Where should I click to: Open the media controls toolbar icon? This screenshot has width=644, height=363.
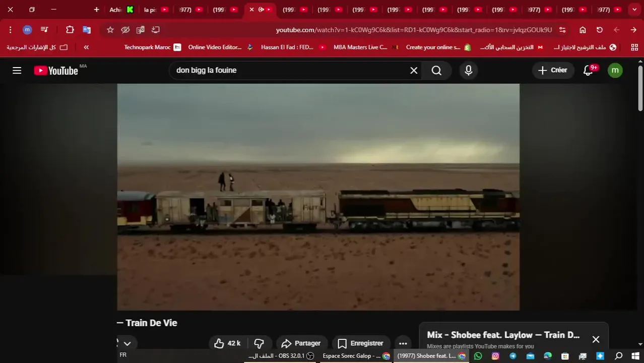click(x=44, y=30)
